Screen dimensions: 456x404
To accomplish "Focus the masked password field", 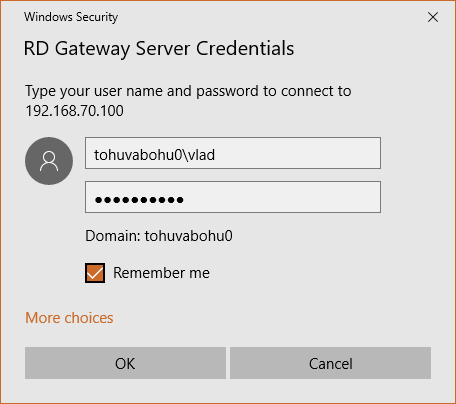I will [233, 197].
